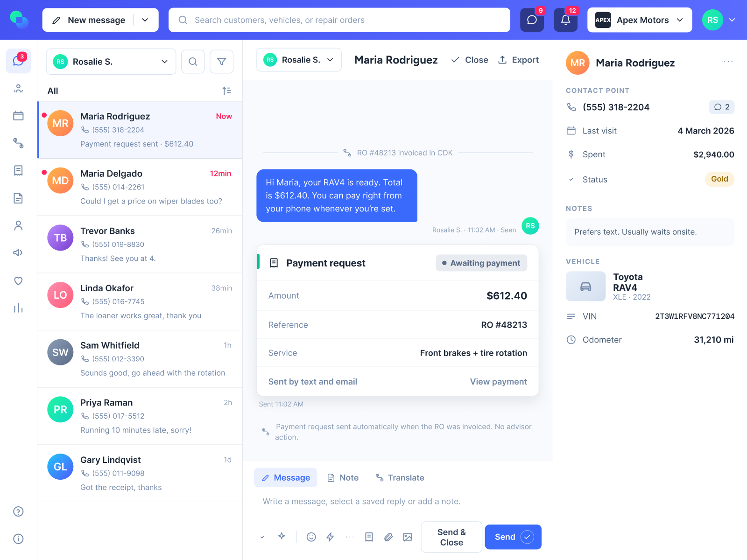
Task: Insert an image using the picture icon
Action: tap(408, 537)
